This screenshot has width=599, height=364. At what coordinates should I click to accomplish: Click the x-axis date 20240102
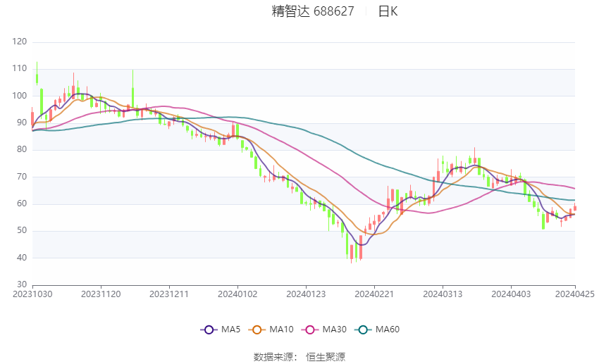point(237,294)
